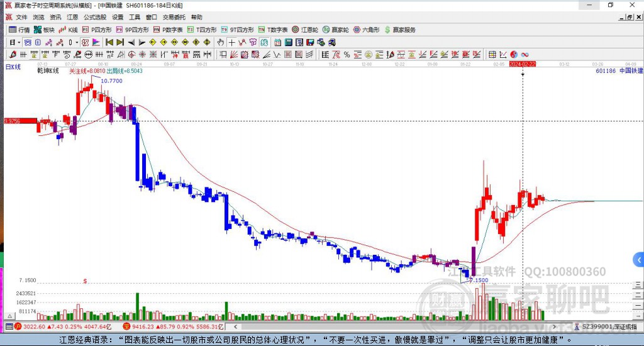Click the infinity loop icon
644x346 pixels.
tap(525, 55)
